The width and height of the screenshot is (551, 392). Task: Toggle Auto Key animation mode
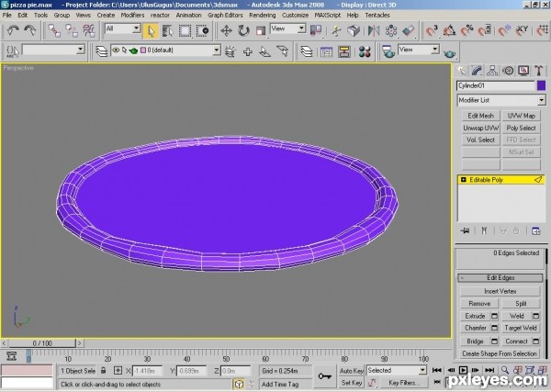351,371
